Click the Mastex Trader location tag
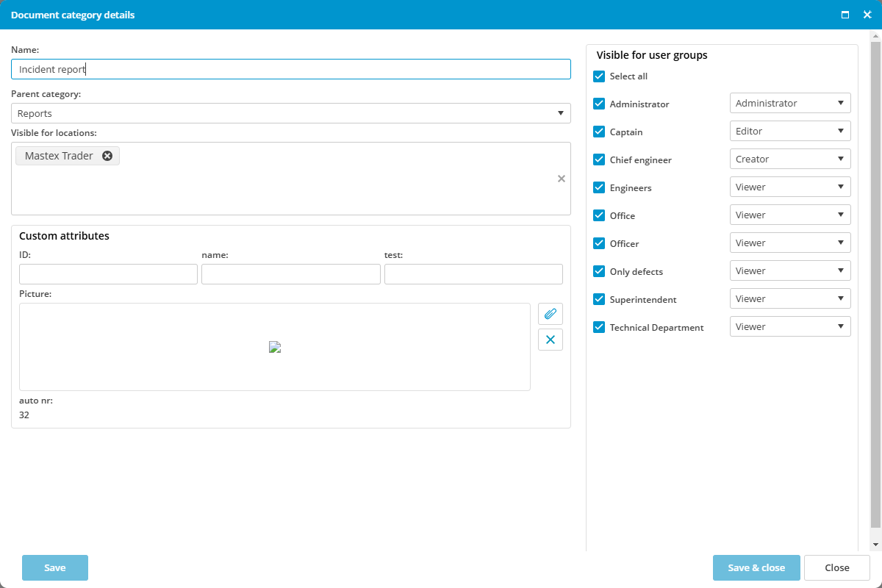Image resolution: width=882 pixels, height=588 pixels. [68, 156]
